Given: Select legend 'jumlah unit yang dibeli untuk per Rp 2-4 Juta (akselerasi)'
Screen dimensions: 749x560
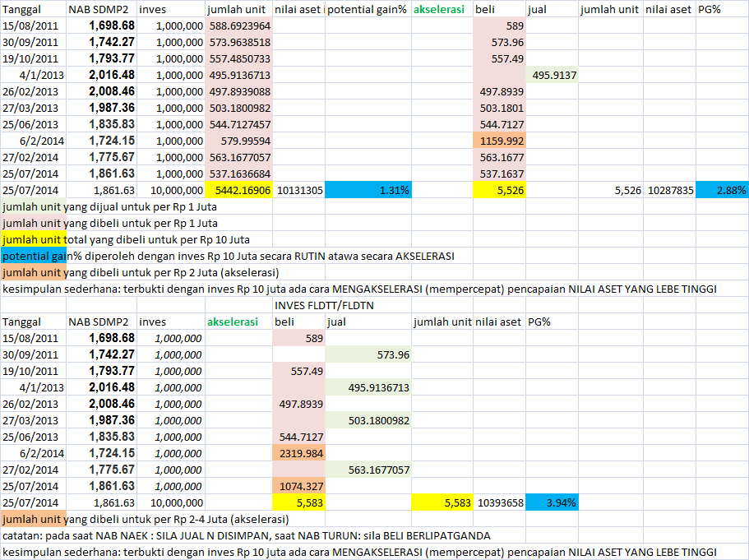Looking at the screenshot, I should [x=146, y=520].
